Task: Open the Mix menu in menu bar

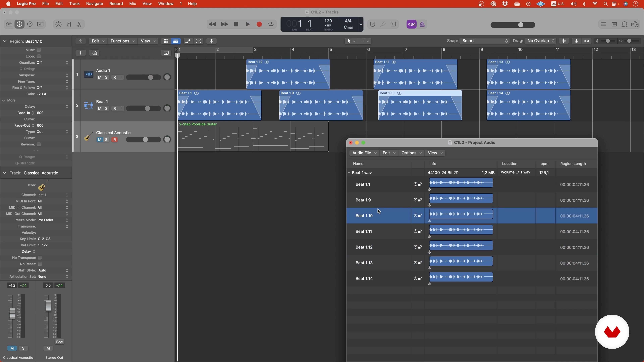Action: [x=132, y=4]
